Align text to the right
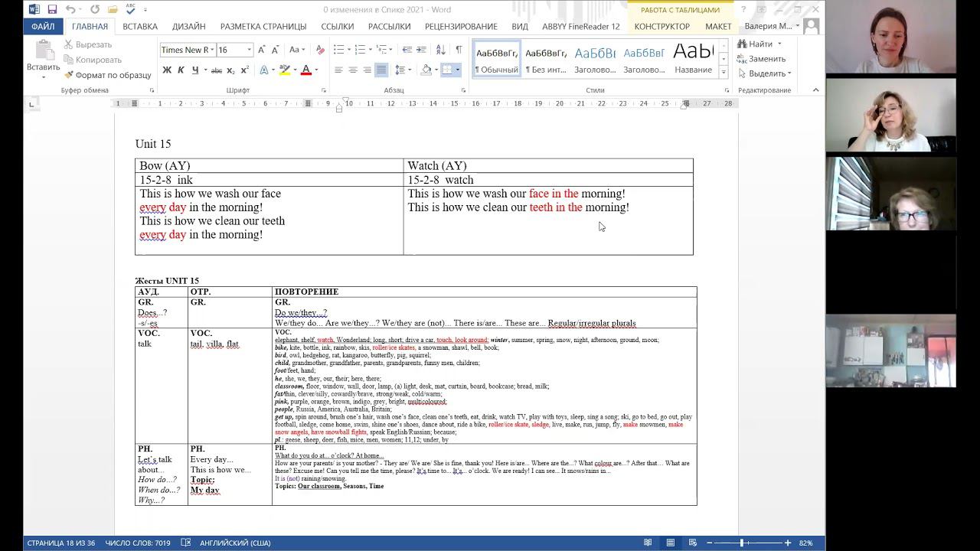This screenshot has height=551, width=980. pyautogui.click(x=367, y=70)
